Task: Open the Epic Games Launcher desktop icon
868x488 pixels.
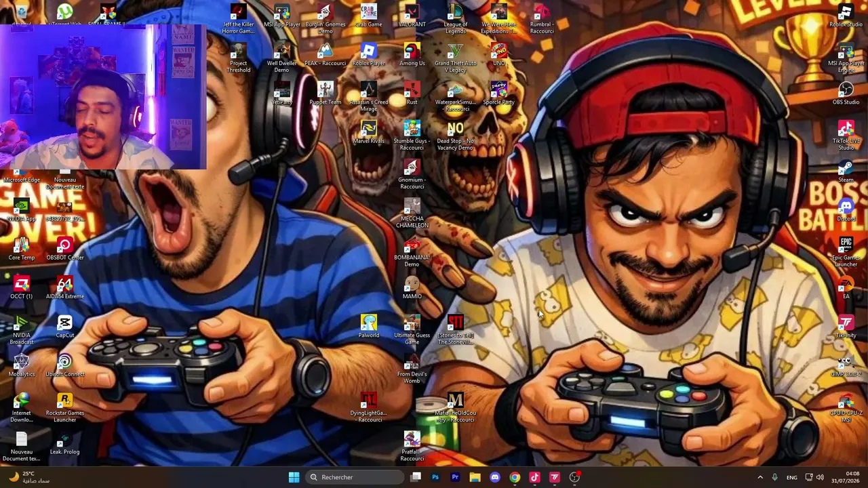Action: point(846,253)
